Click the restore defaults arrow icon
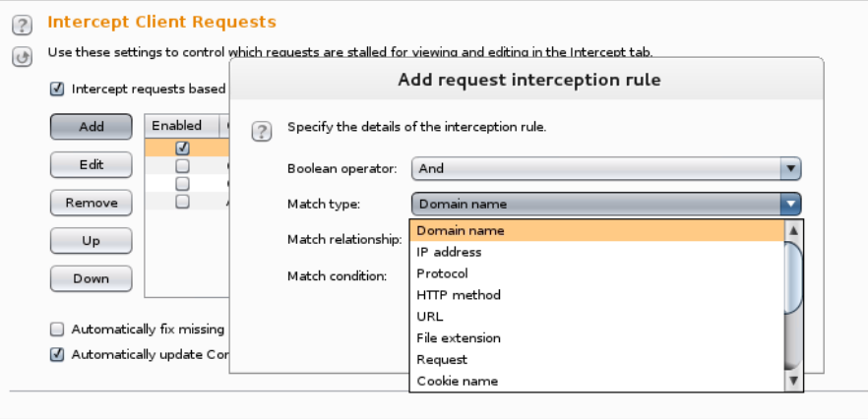Screen dimensions: 868x419 tap(23, 57)
